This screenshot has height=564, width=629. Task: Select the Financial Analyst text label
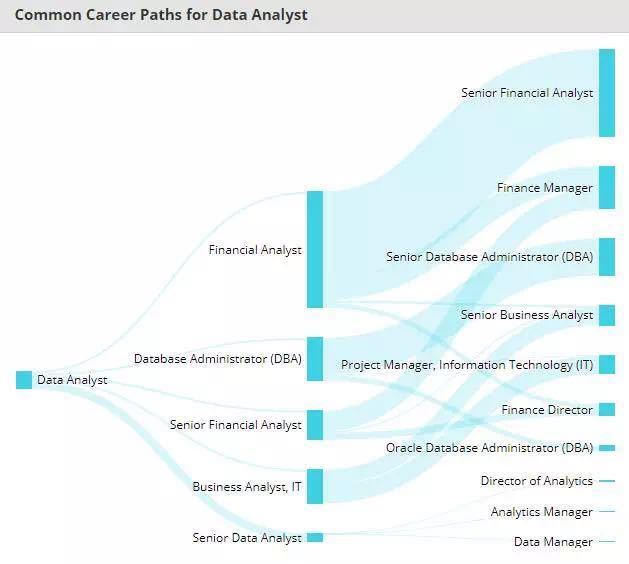pos(255,250)
